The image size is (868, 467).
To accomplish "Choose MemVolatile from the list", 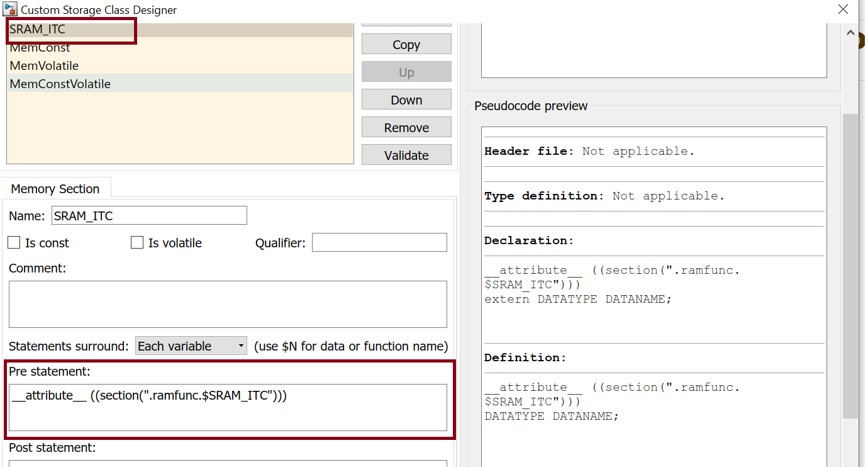I will (44, 65).
